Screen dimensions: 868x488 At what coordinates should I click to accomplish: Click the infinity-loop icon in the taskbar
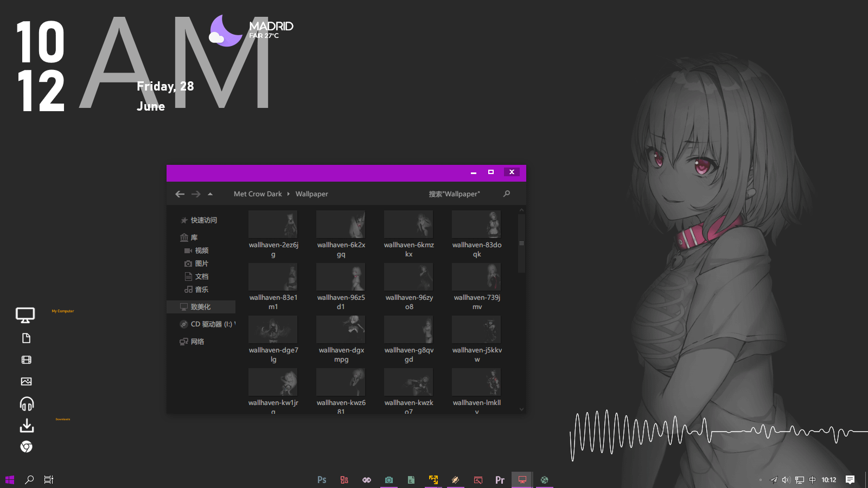tap(367, 480)
